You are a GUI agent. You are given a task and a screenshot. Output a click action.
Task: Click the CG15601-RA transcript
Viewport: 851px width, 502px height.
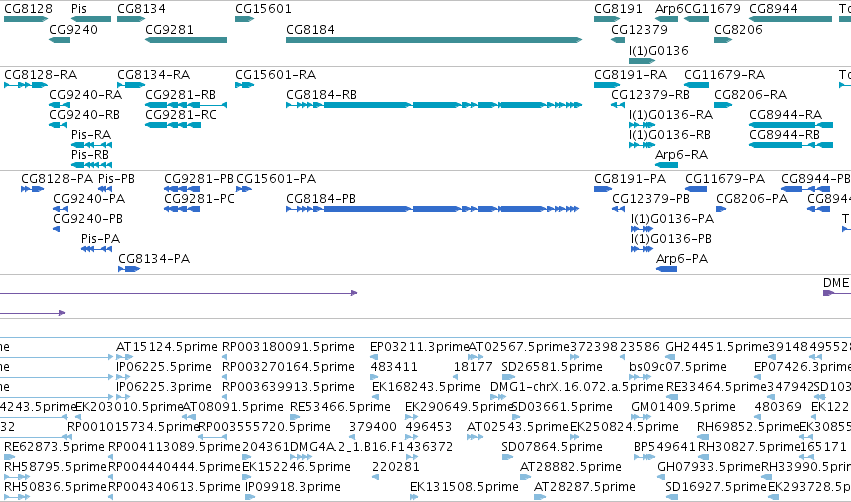[244, 85]
